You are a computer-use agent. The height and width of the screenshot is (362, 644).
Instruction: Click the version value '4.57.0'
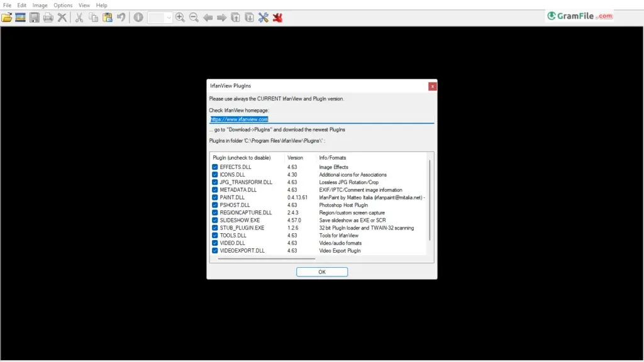pyautogui.click(x=294, y=220)
